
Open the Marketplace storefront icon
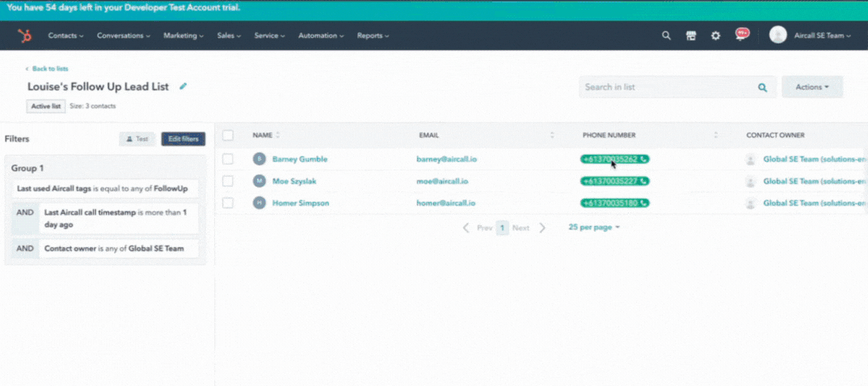click(x=691, y=36)
